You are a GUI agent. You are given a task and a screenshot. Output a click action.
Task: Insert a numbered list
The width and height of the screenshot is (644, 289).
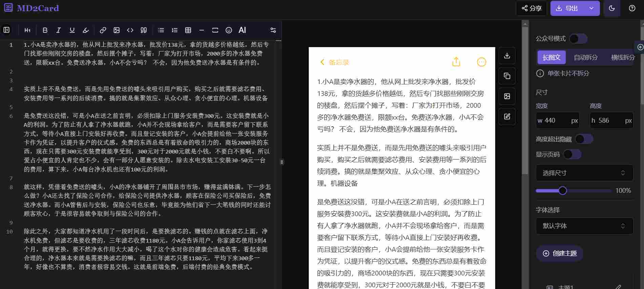pyautogui.click(x=175, y=30)
